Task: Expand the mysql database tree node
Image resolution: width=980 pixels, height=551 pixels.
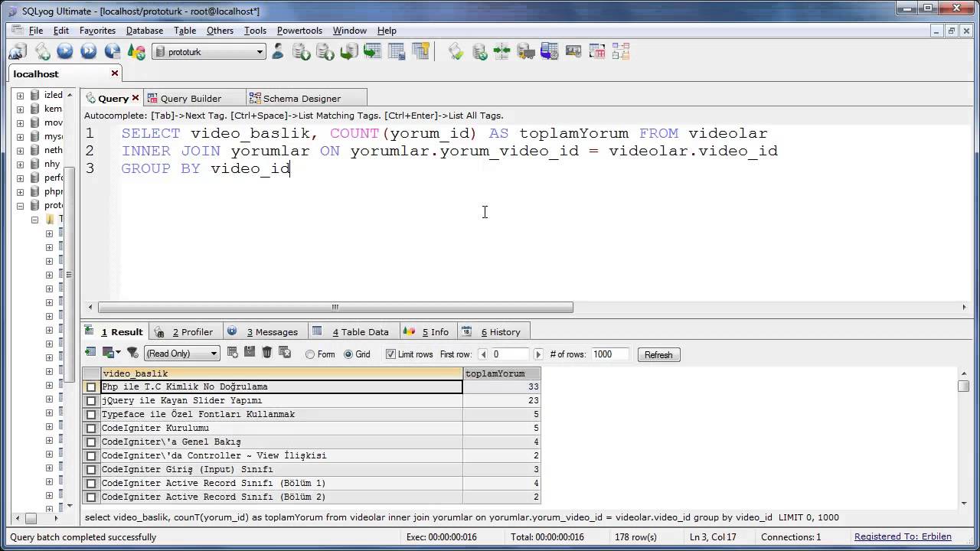Action: 21,137
